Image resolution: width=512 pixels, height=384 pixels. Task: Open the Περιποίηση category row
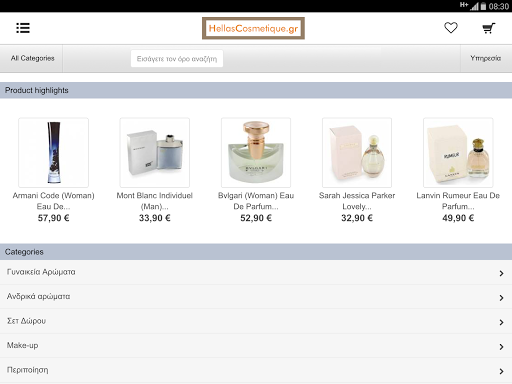pos(256,370)
